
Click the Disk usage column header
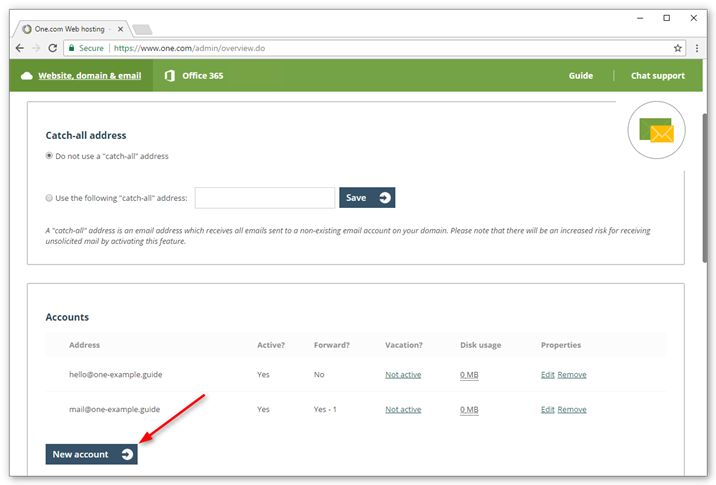(x=480, y=345)
